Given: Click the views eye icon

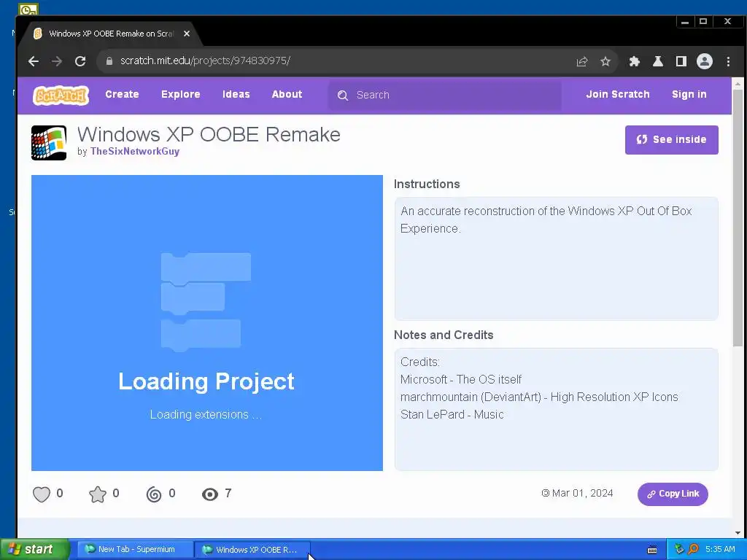Looking at the screenshot, I should tap(209, 494).
